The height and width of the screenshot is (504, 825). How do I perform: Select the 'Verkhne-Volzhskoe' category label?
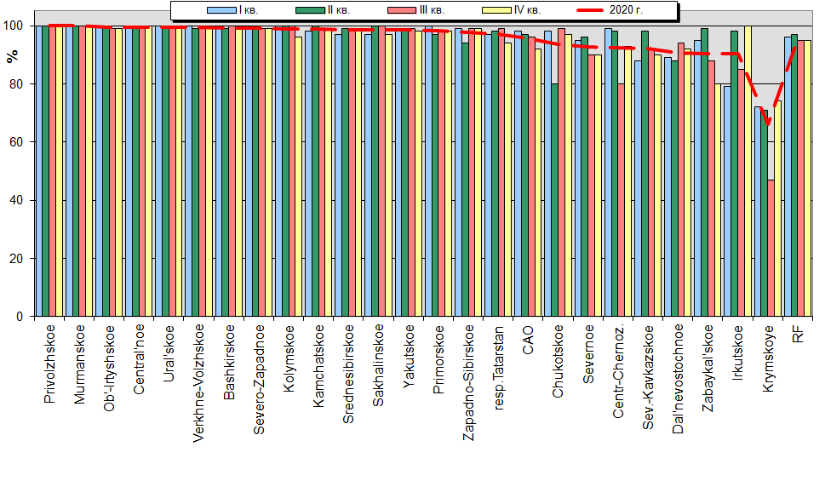pyautogui.click(x=199, y=383)
